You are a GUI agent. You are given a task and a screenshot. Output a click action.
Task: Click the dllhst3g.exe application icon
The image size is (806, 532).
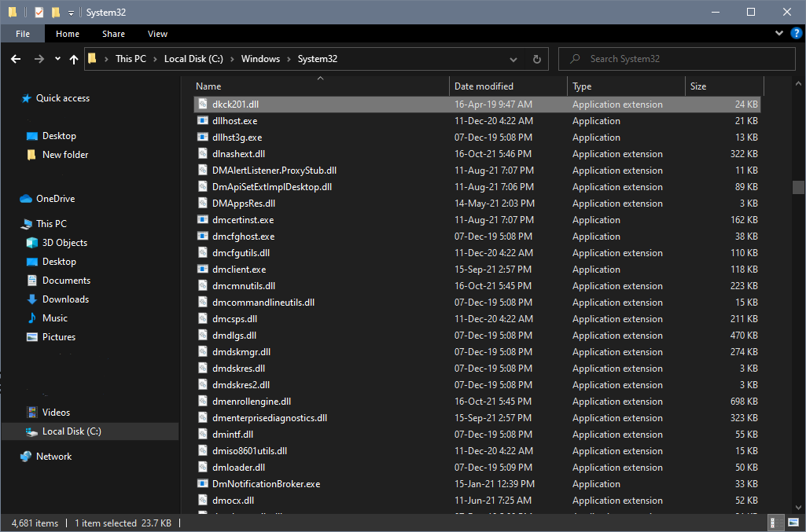[x=203, y=137]
